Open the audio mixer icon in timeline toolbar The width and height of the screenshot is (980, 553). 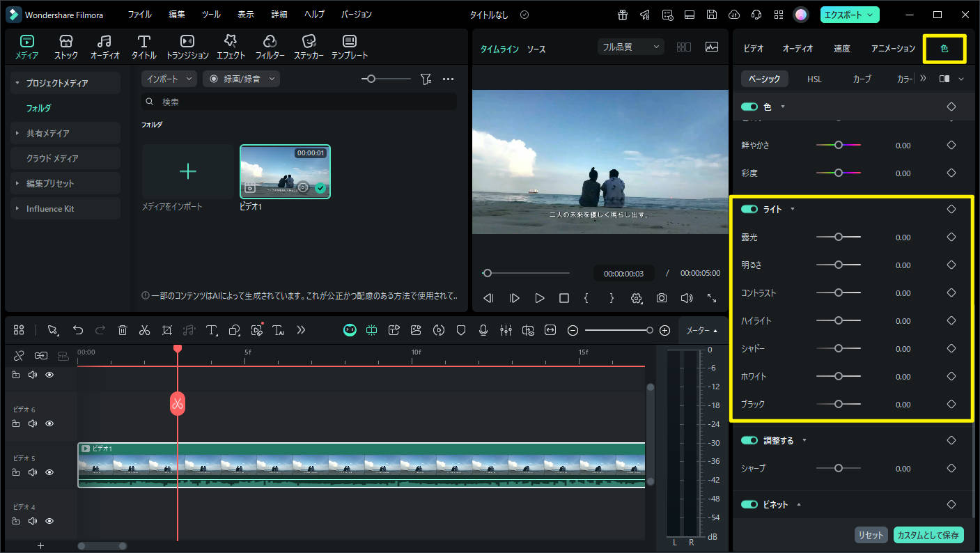tap(506, 330)
